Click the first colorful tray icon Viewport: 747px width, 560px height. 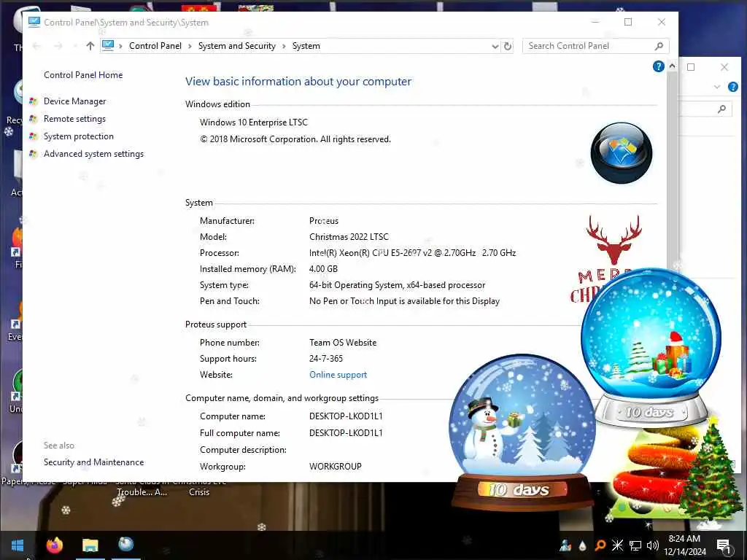pyautogui.click(x=565, y=545)
